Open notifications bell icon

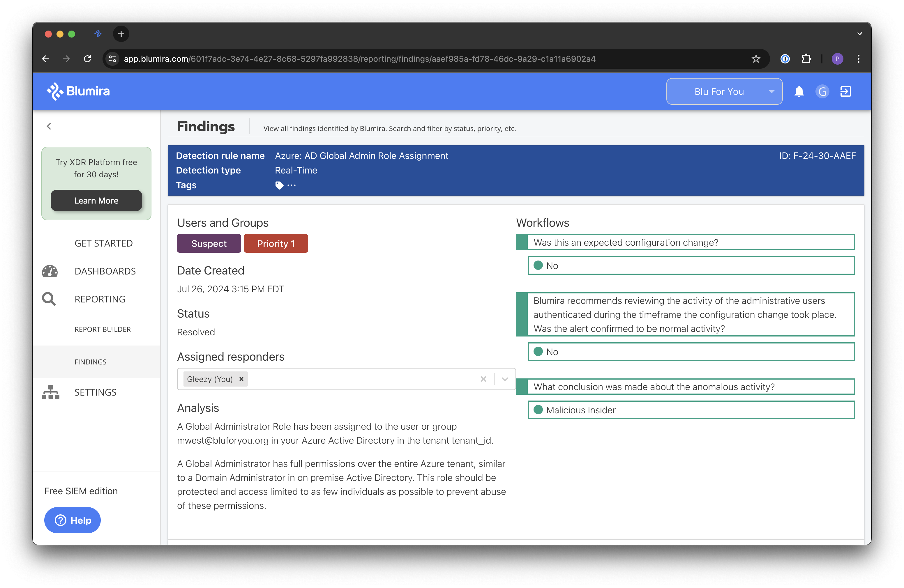pos(799,91)
